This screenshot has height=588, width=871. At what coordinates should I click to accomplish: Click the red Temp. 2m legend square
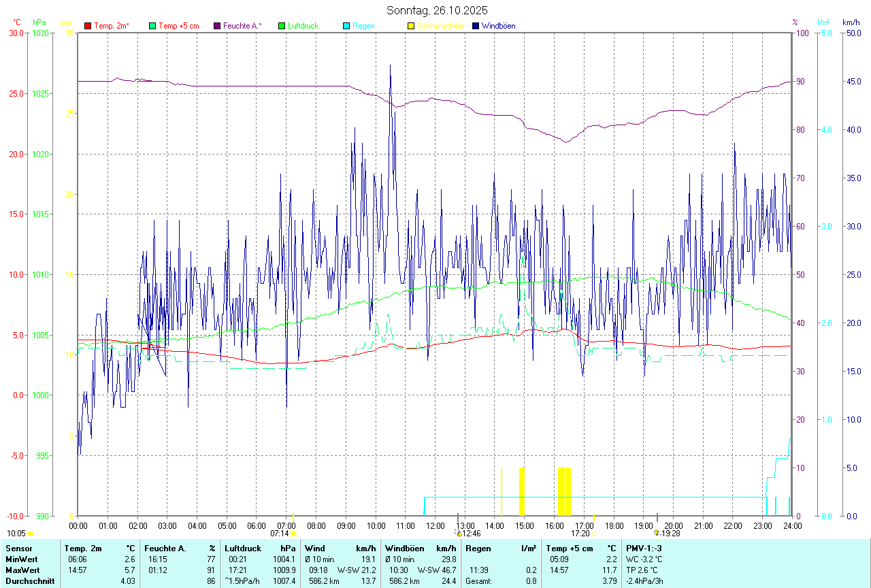coord(88,26)
